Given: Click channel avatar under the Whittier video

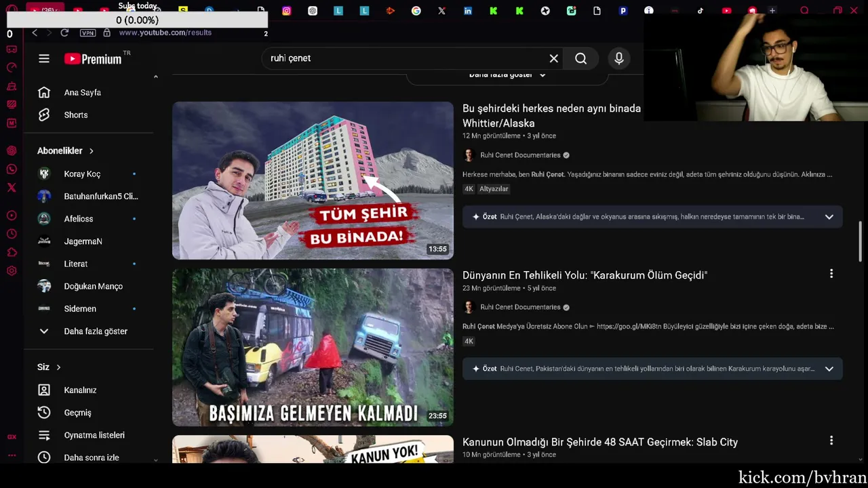Looking at the screenshot, I should [469, 155].
